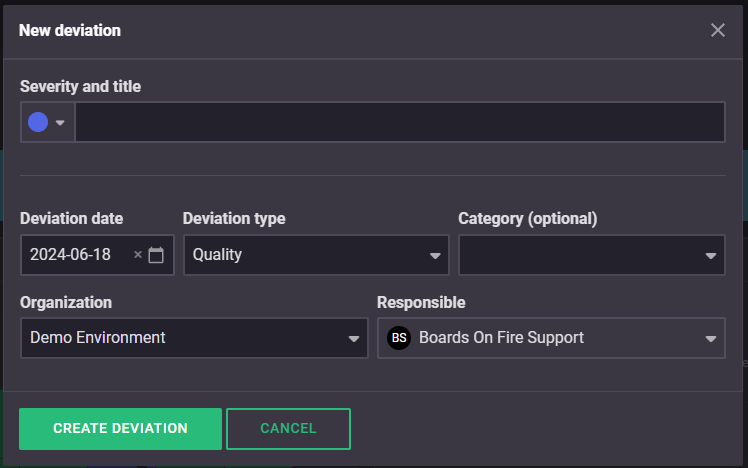Image resolution: width=748 pixels, height=468 pixels.
Task: Click the Organization dropdown arrow
Action: [354, 339]
